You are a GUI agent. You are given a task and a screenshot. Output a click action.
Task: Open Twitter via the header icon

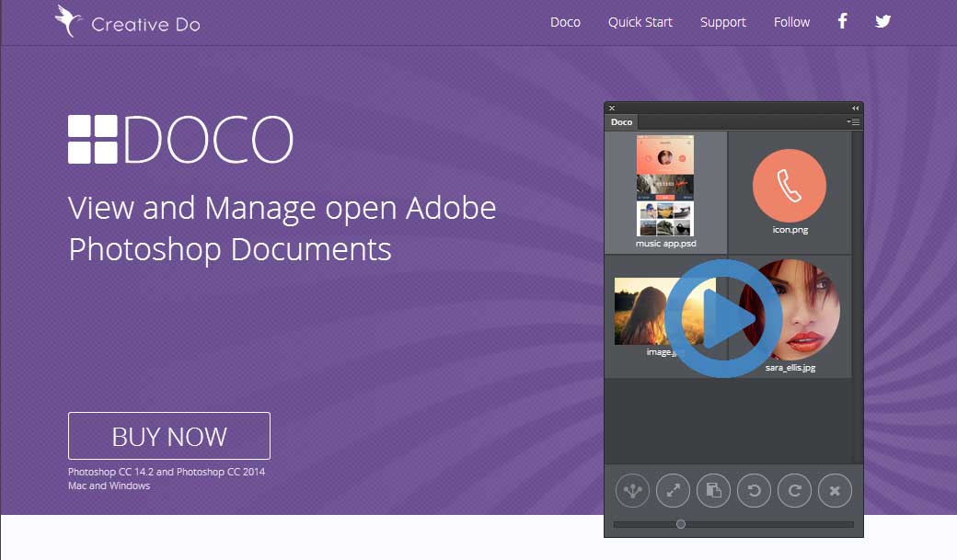point(882,21)
